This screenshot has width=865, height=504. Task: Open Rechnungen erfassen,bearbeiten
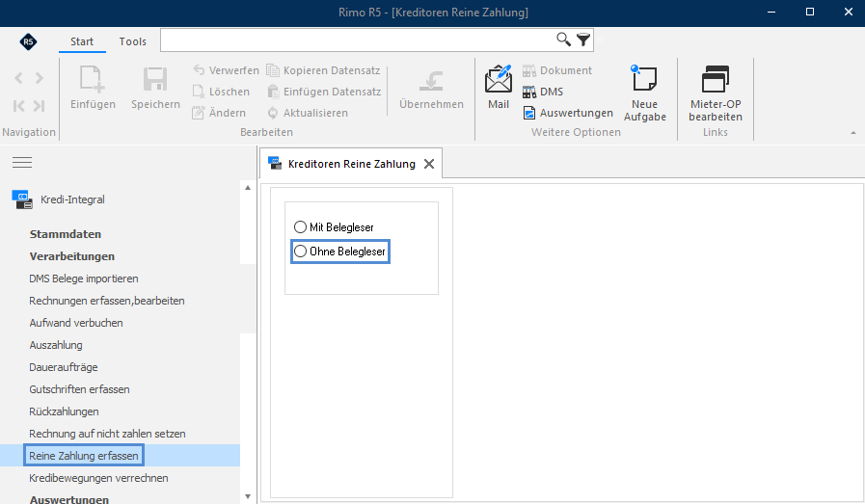[106, 301]
